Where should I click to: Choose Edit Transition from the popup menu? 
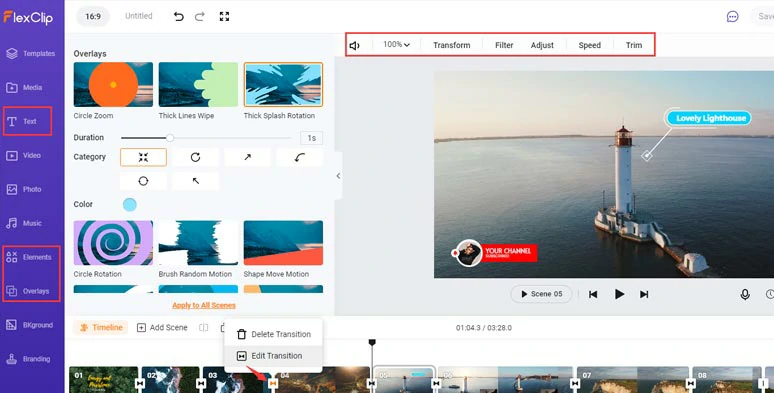pyautogui.click(x=273, y=356)
